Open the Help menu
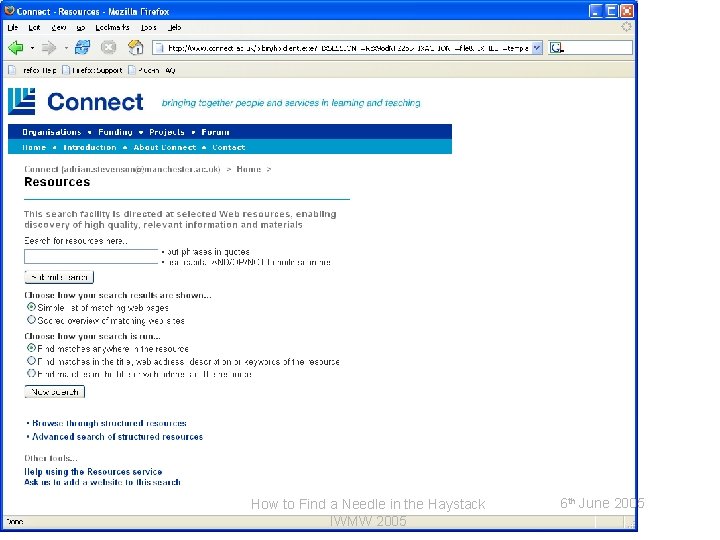The height and width of the screenshot is (540, 720). tap(174, 28)
